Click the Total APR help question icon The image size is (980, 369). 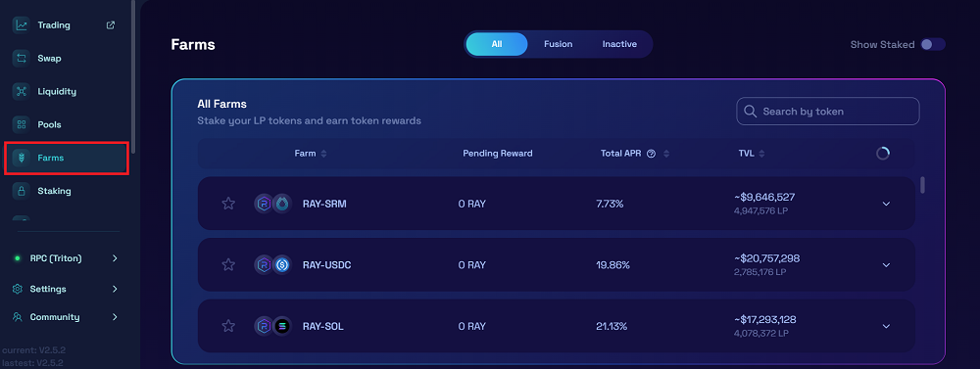click(651, 154)
